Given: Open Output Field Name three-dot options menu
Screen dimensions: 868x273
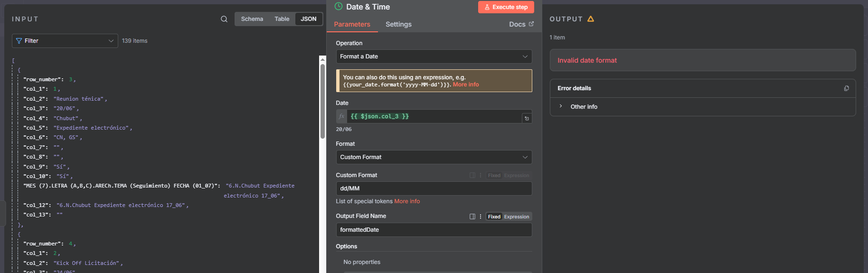Looking at the screenshot, I should pos(481,217).
